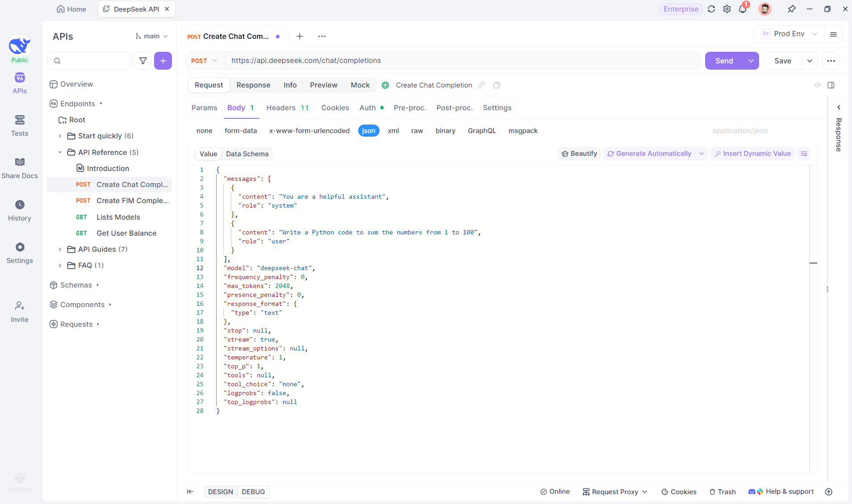Click the refresh sync icon in title bar

tap(711, 9)
